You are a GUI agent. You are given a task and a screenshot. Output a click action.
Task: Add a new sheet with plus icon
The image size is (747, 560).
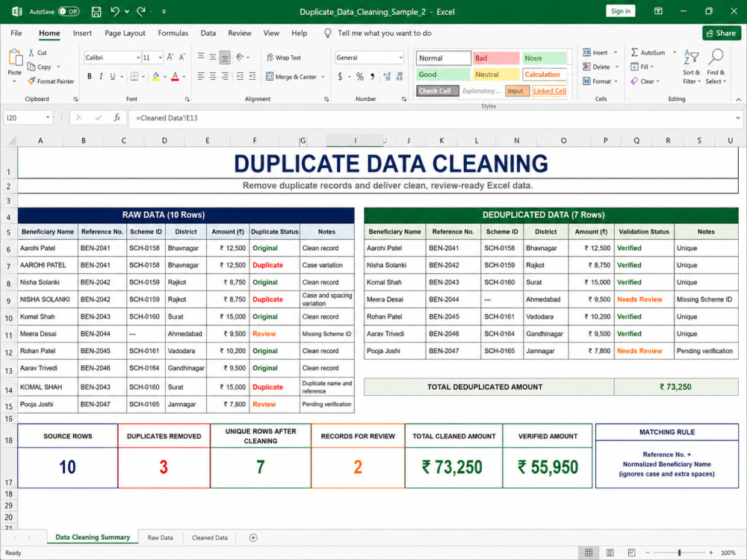pyautogui.click(x=253, y=538)
